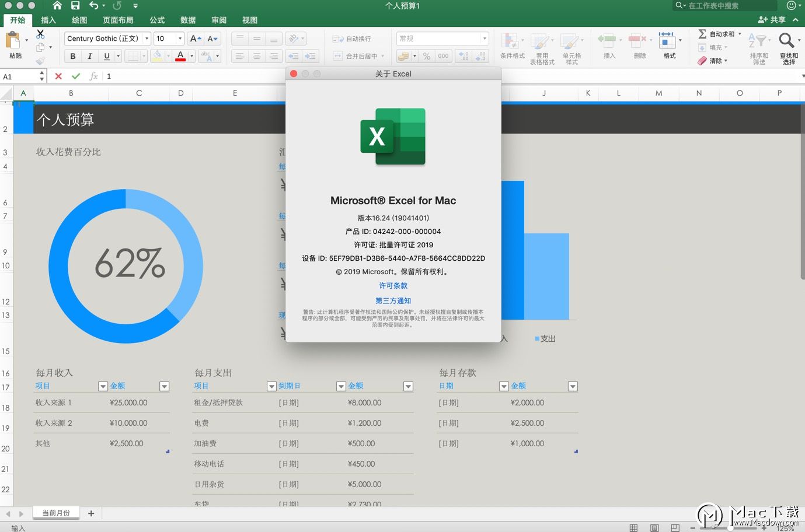Open the Century Gothic font dropdown
The width and height of the screenshot is (805, 532).
coord(147,38)
